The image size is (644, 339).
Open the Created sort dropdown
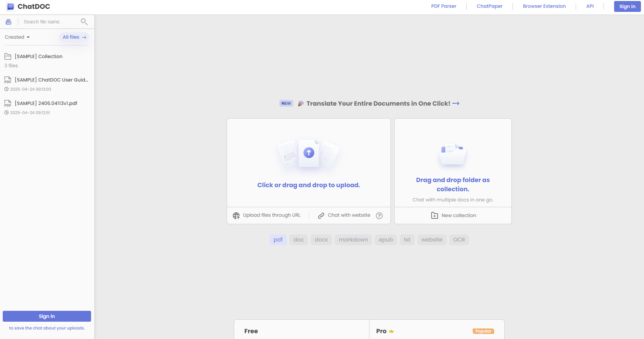tap(17, 37)
